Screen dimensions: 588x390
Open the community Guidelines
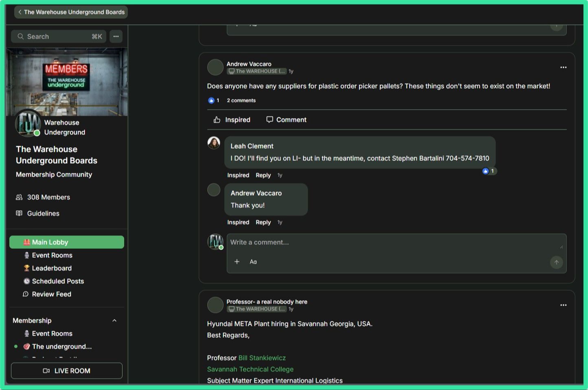coord(43,214)
